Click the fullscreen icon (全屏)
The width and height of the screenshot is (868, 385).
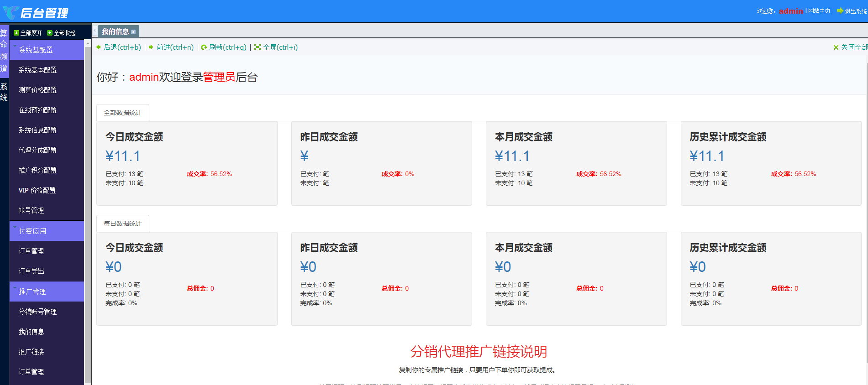click(258, 47)
